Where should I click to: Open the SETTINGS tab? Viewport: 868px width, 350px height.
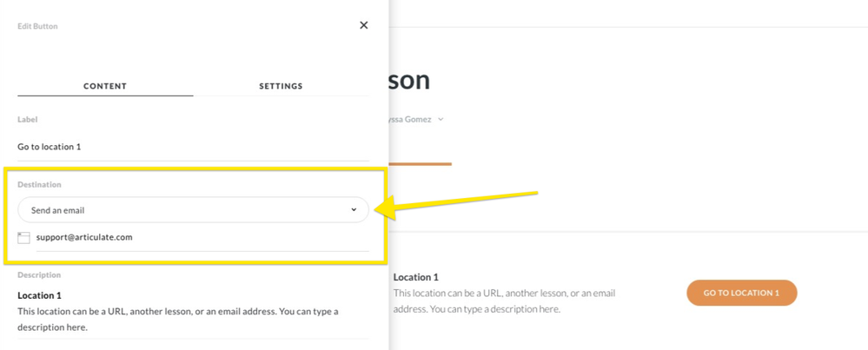coord(281,86)
